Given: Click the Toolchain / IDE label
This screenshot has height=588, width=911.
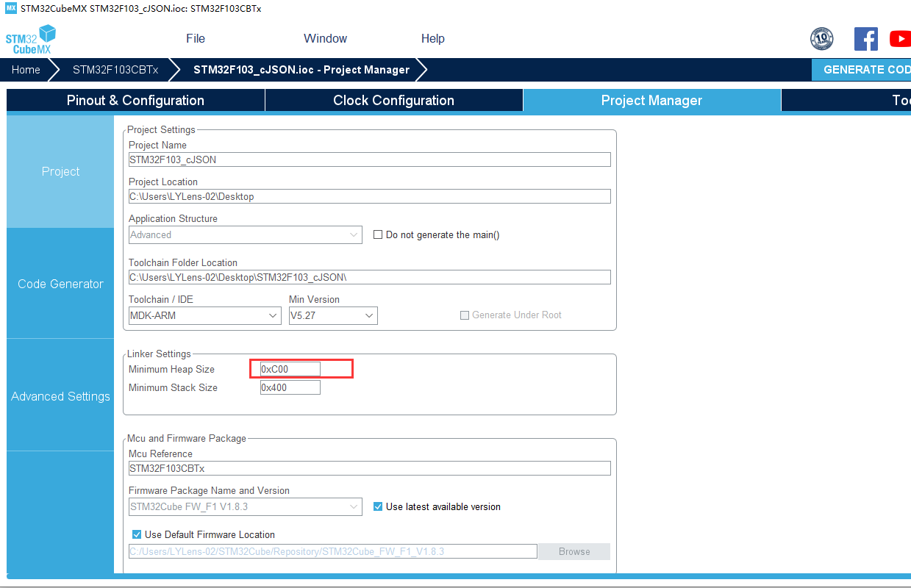Looking at the screenshot, I should click(161, 299).
